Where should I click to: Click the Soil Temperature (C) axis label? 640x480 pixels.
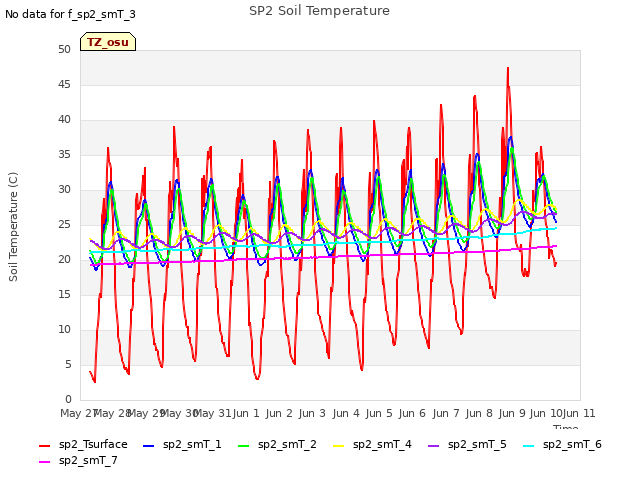tap(13, 227)
